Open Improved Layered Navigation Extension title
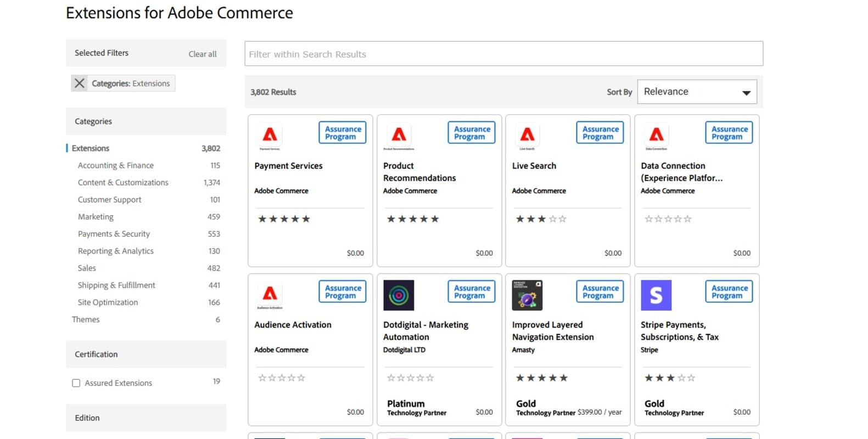The height and width of the screenshot is (439, 868). [553, 331]
